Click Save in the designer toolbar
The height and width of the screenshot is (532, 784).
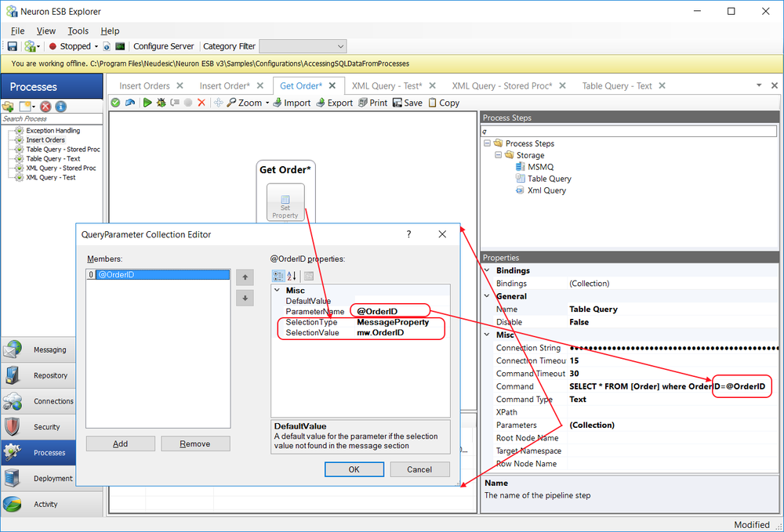point(408,103)
